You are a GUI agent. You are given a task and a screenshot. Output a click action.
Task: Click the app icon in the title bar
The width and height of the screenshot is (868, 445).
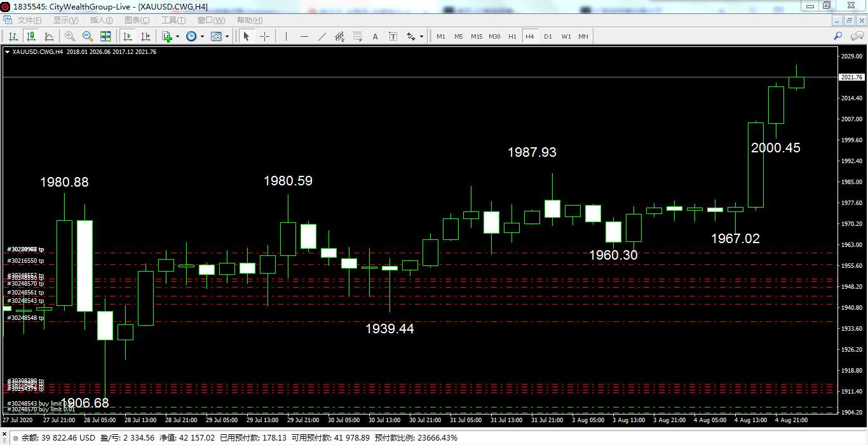6,6
